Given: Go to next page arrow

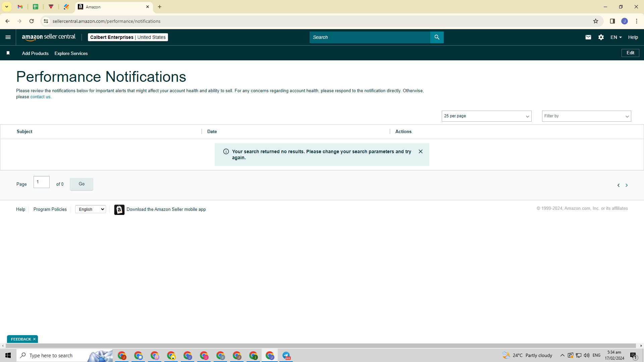Looking at the screenshot, I should tap(627, 185).
